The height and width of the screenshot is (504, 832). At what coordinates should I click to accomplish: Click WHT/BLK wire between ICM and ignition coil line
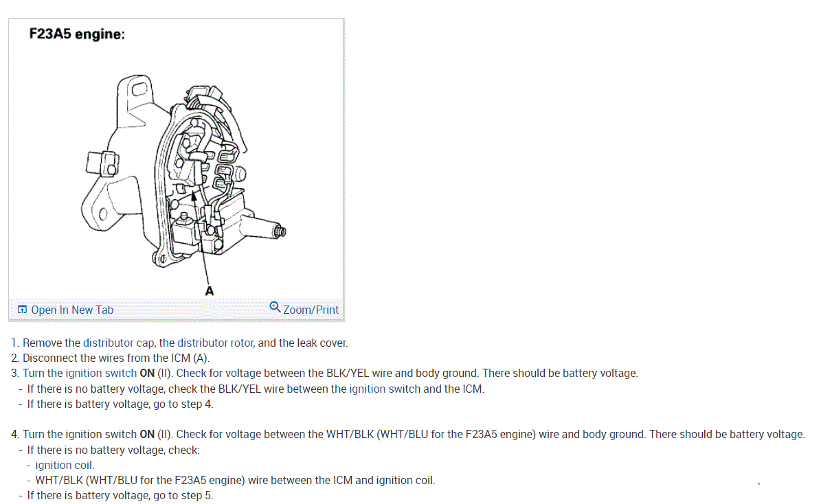click(235, 480)
